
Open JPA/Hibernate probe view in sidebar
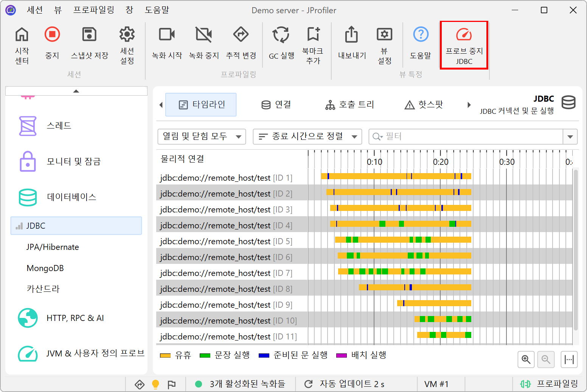pos(53,247)
